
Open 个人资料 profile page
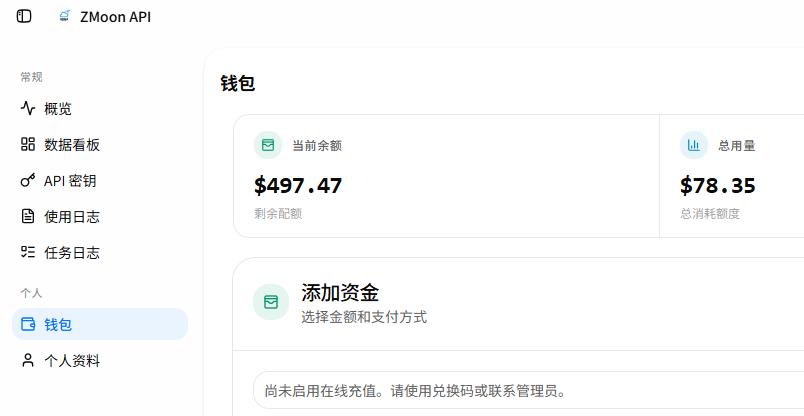(x=100, y=361)
